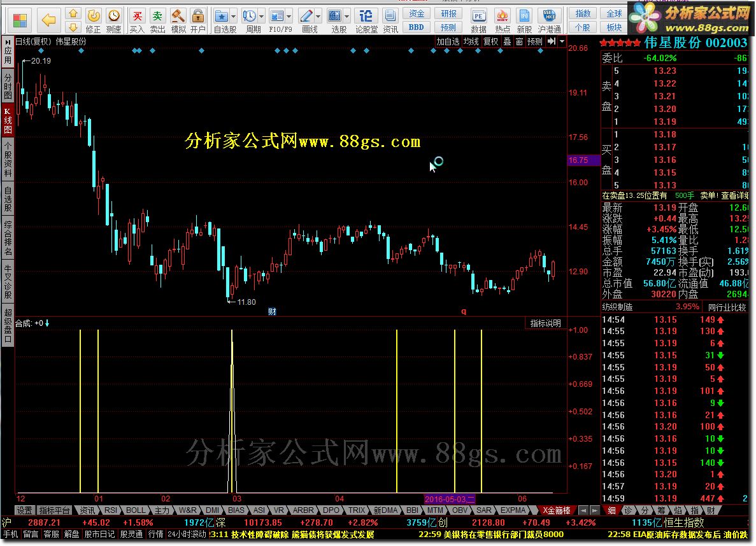Expand the 周期 period dropdown arrow
The image size is (756, 546).
coord(261,17)
